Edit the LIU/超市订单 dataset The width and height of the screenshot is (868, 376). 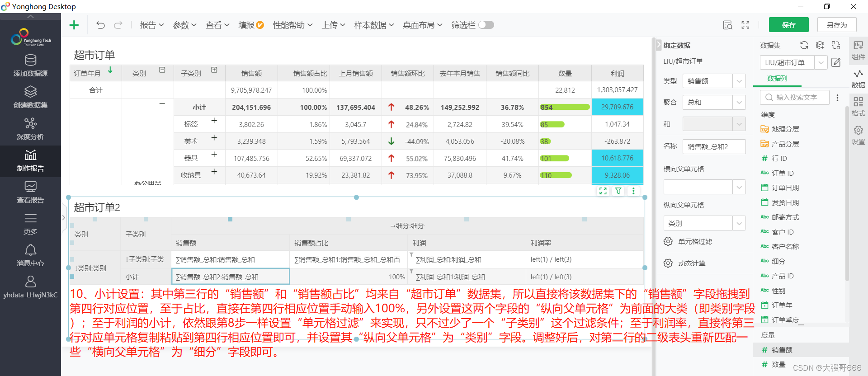pyautogui.click(x=836, y=62)
